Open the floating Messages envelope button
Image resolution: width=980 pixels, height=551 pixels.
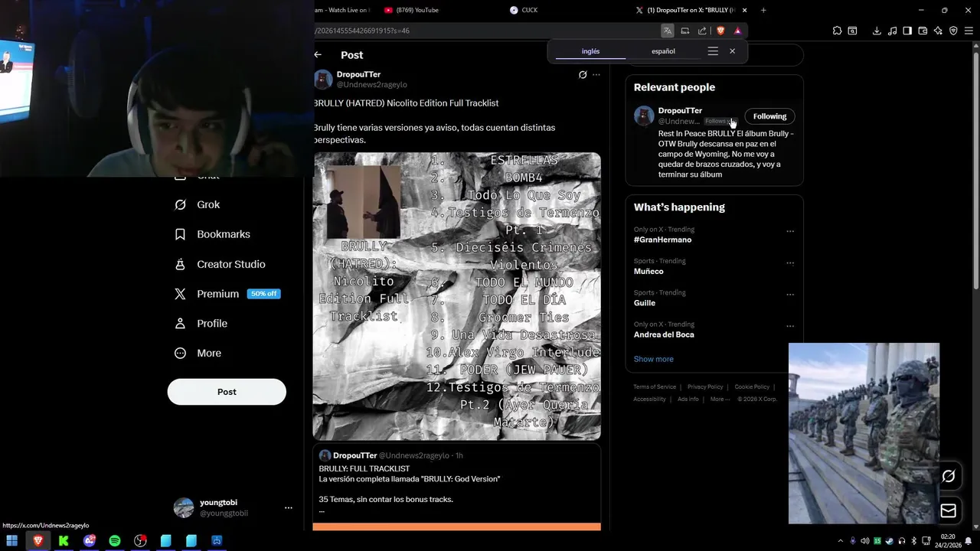click(949, 510)
